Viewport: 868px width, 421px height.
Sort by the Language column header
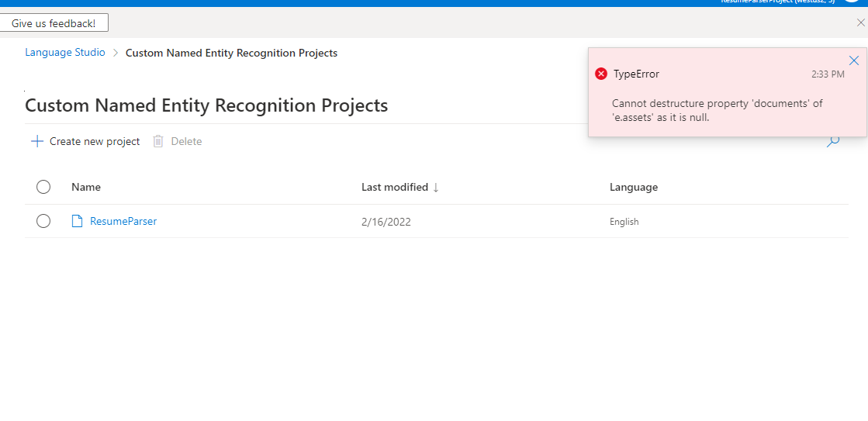634,187
